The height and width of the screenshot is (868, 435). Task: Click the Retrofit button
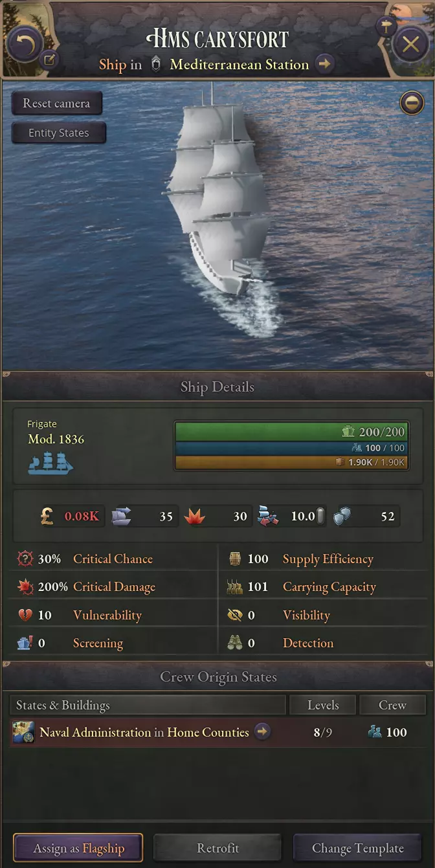217,848
